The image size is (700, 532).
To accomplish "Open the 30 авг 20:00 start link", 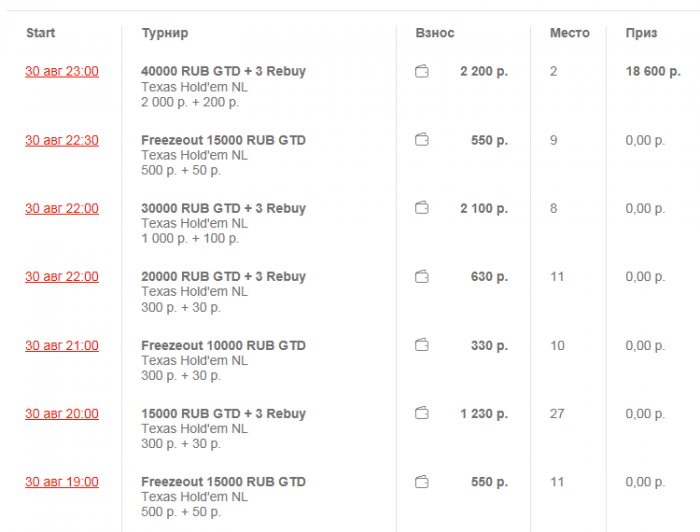I will coord(62,414).
